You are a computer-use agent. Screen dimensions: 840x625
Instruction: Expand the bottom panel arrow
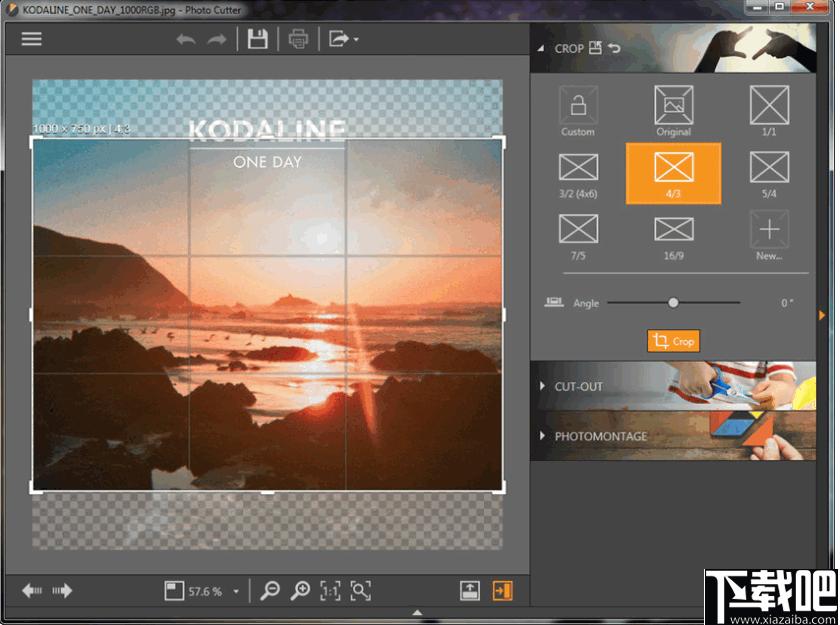[x=417, y=613]
